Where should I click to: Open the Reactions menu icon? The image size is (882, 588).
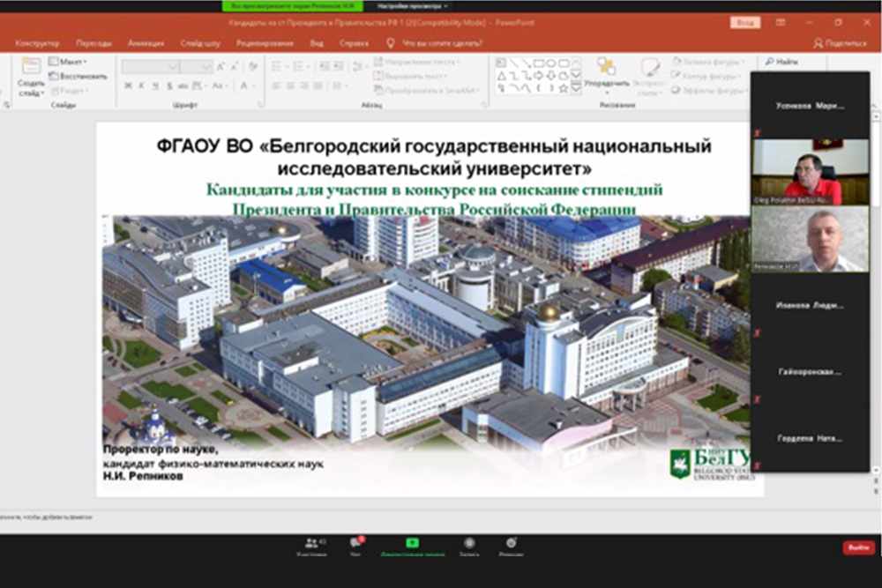511,543
